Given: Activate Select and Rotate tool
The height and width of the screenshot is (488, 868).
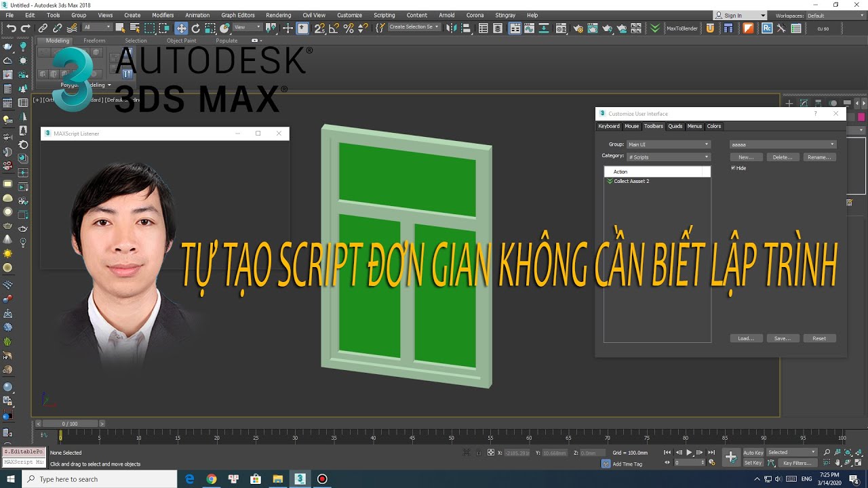Looking at the screenshot, I should point(196,28).
